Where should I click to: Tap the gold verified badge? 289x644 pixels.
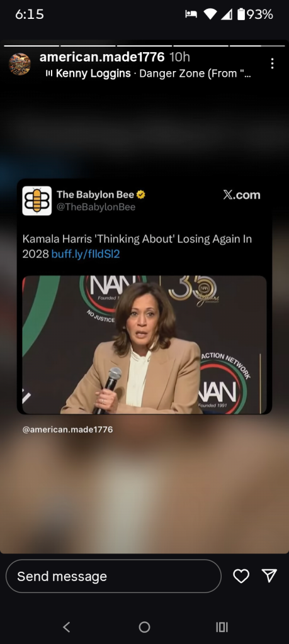(141, 194)
